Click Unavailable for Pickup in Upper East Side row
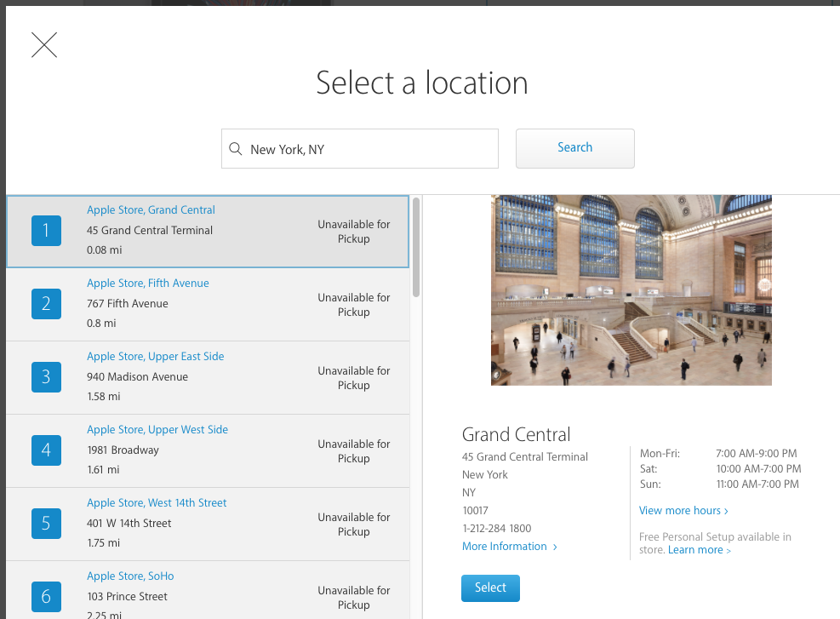The width and height of the screenshot is (840, 619). [353, 378]
